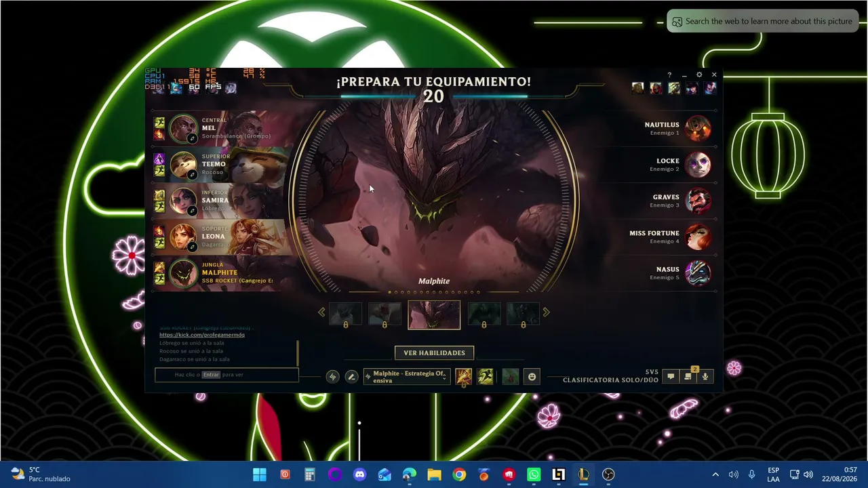The image size is (868, 488).
Task: Click Leona's champion portrait
Action: pos(182,237)
